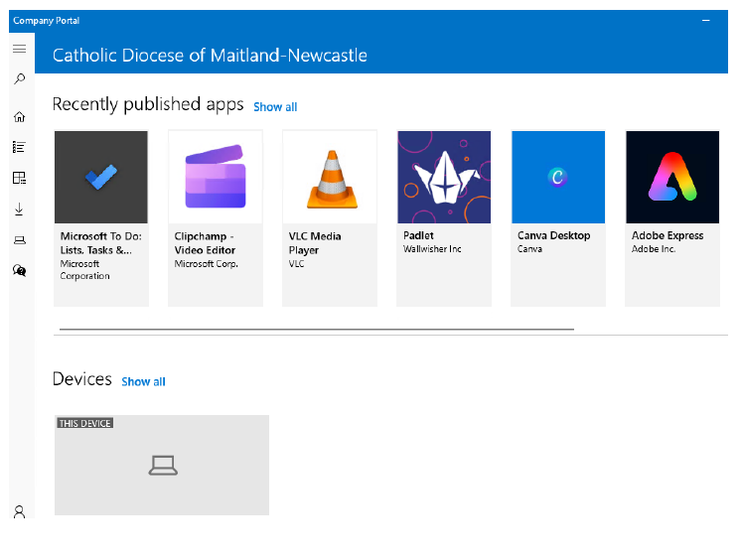Select the VLC Media Player tile

tap(330, 217)
